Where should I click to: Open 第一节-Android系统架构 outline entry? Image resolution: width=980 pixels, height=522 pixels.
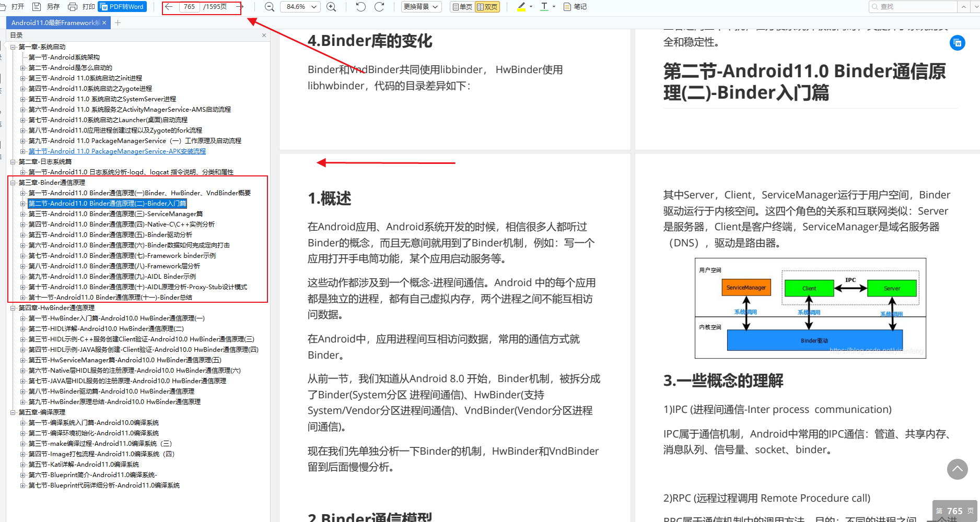point(64,57)
